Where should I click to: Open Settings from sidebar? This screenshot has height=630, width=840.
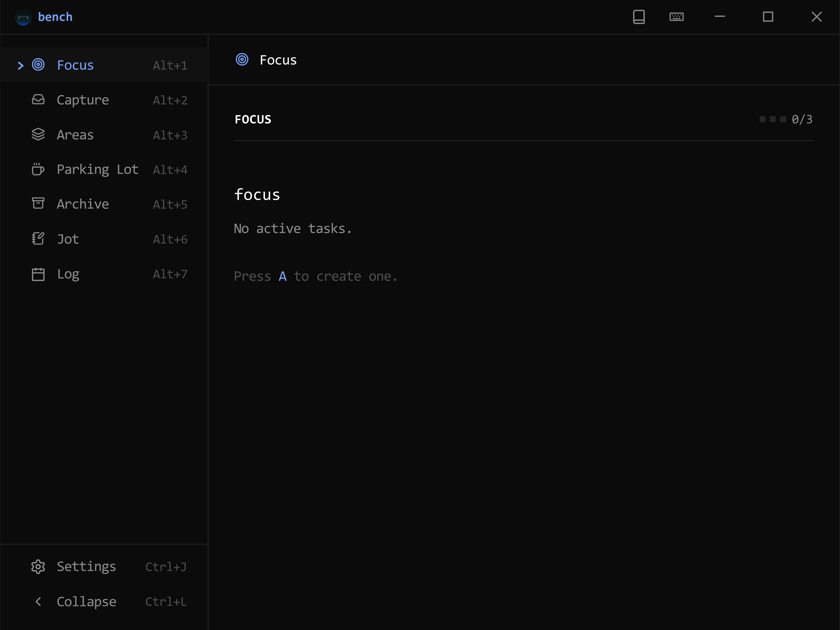(104, 567)
